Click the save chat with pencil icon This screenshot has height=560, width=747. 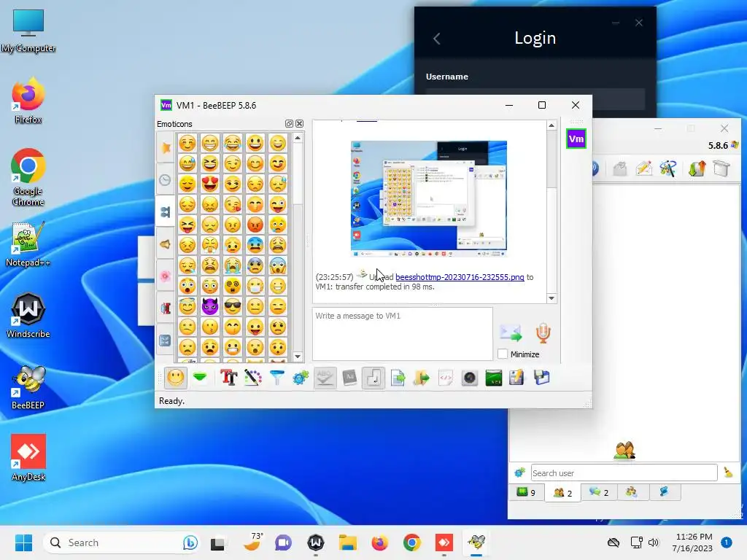pyautogui.click(x=517, y=378)
